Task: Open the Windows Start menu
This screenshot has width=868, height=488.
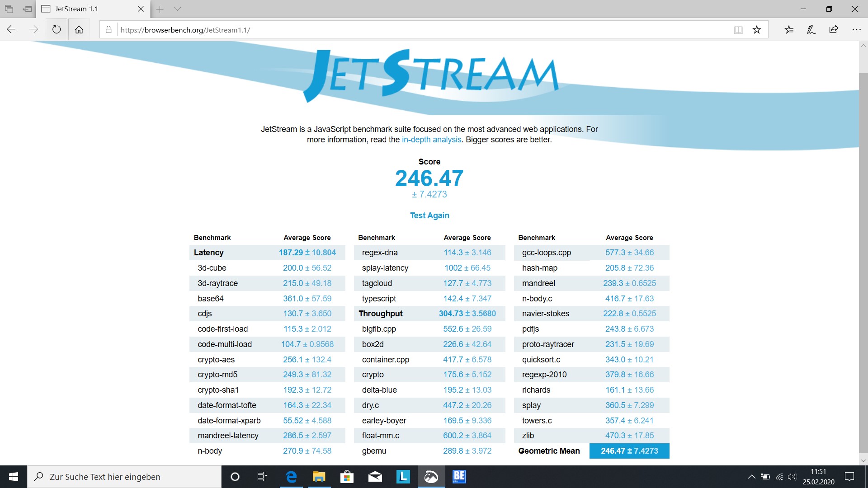Action: click(x=14, y=477)
